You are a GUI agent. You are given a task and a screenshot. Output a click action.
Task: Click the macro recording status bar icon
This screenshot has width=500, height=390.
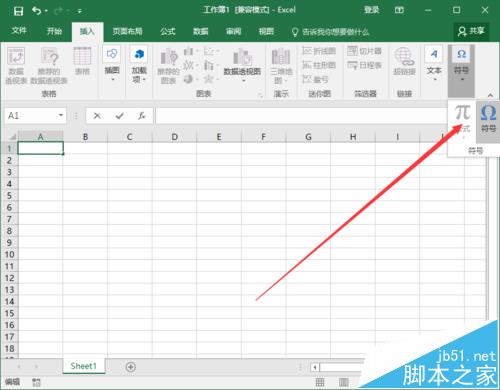(x=36, y=382)
